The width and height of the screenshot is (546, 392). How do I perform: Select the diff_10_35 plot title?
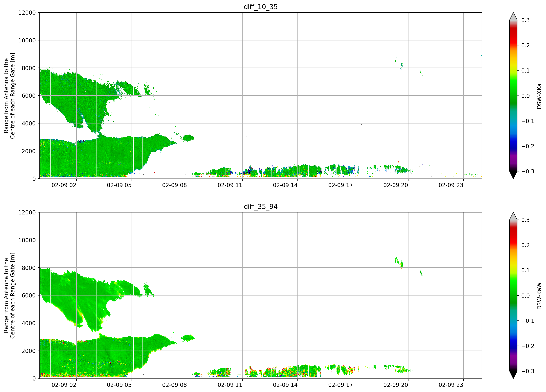pos(260,7)
